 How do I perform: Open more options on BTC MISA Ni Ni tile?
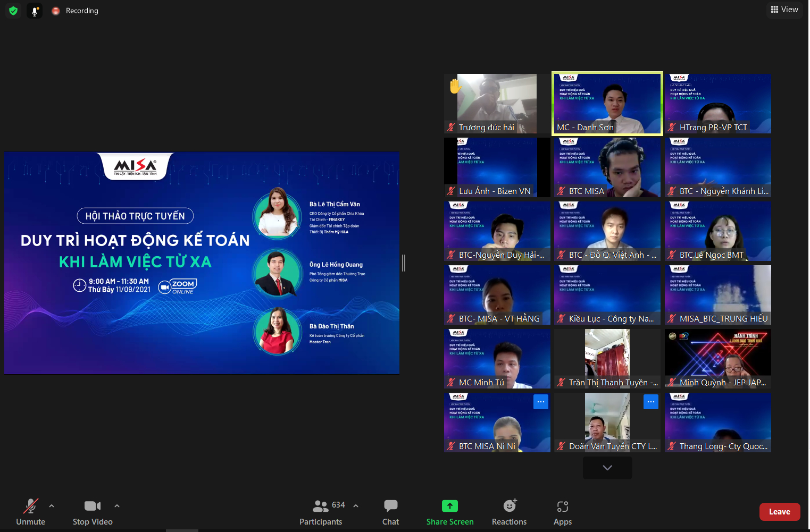[540, 402]
